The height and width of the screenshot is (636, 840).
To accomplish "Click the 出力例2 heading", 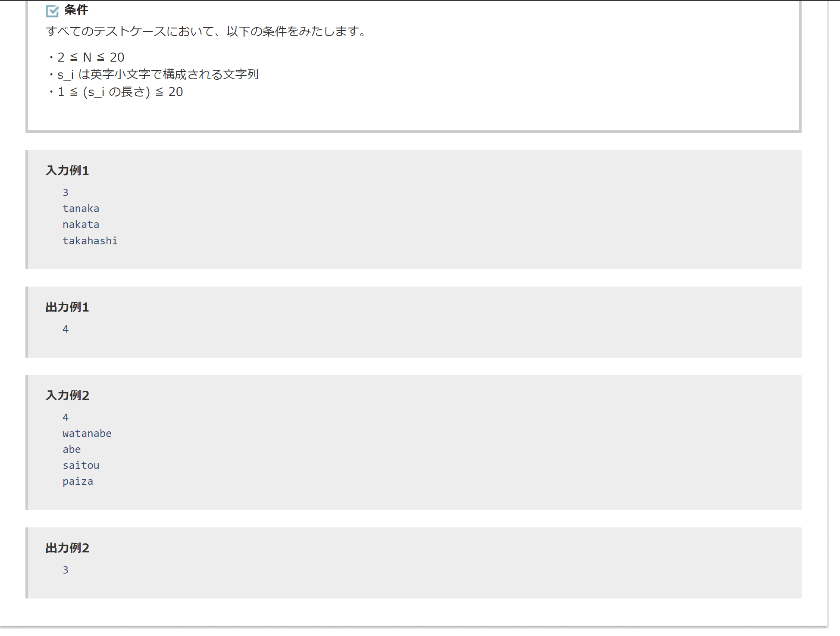I will [67, 548].
